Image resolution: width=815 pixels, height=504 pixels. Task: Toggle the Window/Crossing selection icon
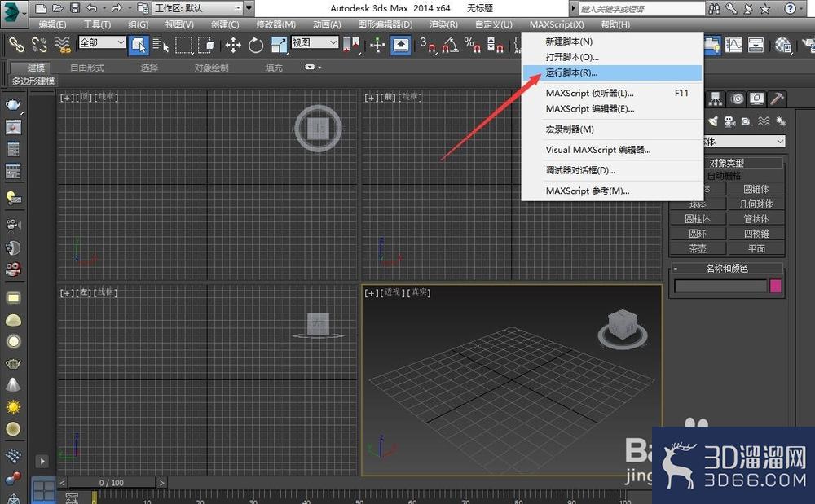point(206,45)
